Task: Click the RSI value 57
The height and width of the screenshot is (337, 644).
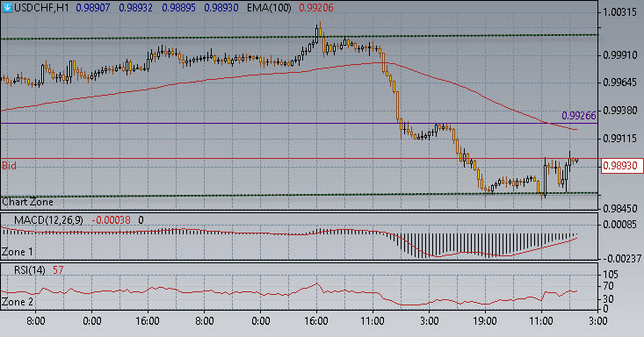Action: (x=58, y=270)
